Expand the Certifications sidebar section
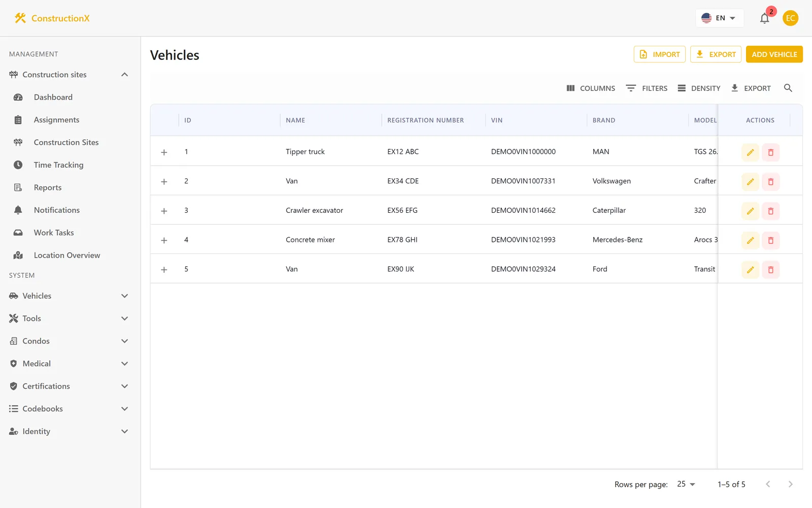The width and height of the screenshot is (812, 508). point(70,386)
